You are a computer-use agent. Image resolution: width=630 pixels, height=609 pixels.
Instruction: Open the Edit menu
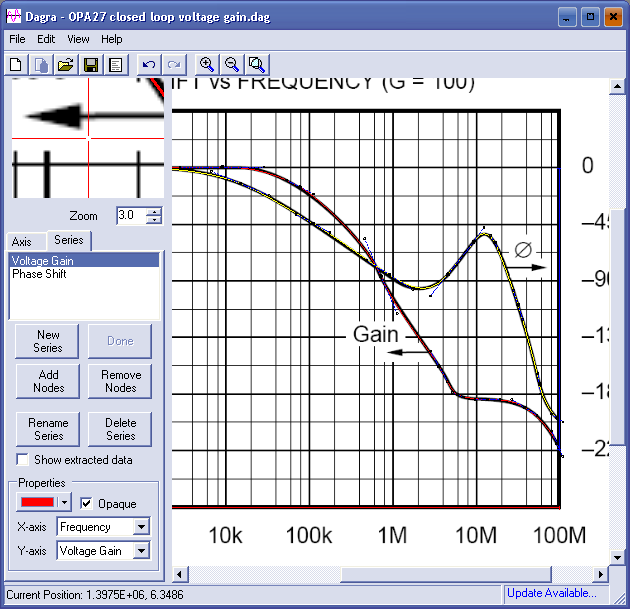tap(46, 39)
